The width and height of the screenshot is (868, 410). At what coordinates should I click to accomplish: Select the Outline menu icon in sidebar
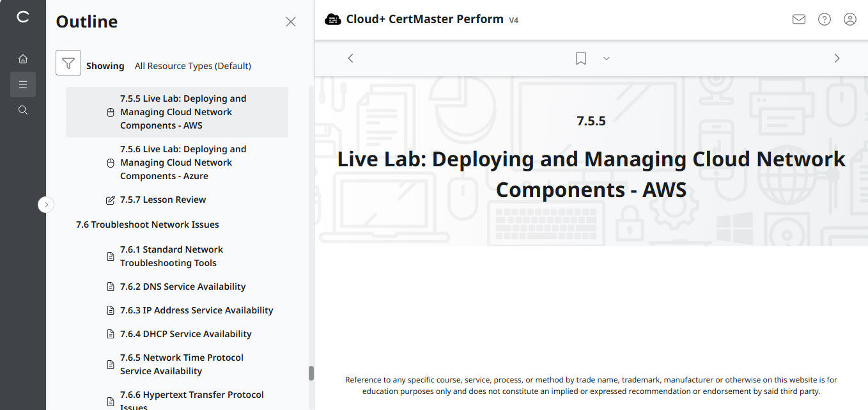click(23, 84)
